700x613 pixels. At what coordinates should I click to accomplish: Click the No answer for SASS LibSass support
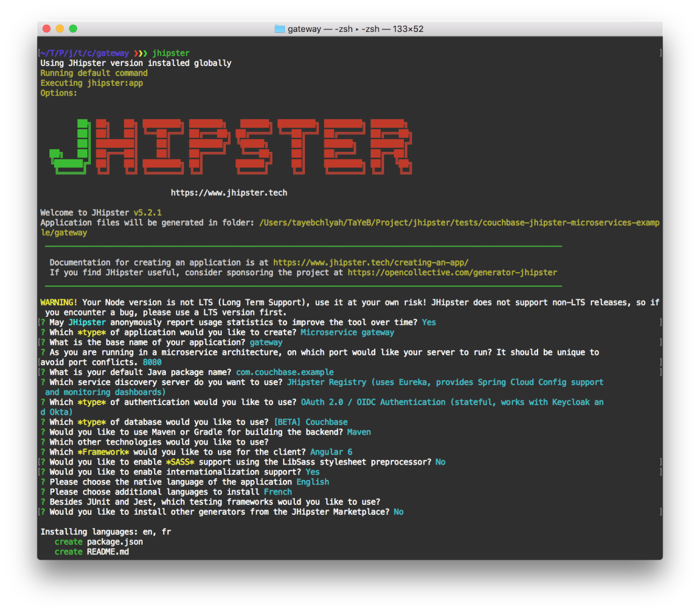point(440,462)
